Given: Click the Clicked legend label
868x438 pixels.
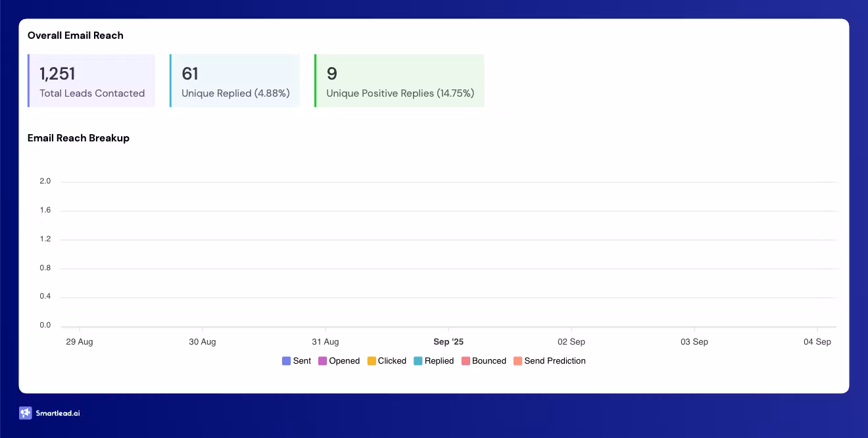Looking at the screenshot, I should click(x=392, y=361).
